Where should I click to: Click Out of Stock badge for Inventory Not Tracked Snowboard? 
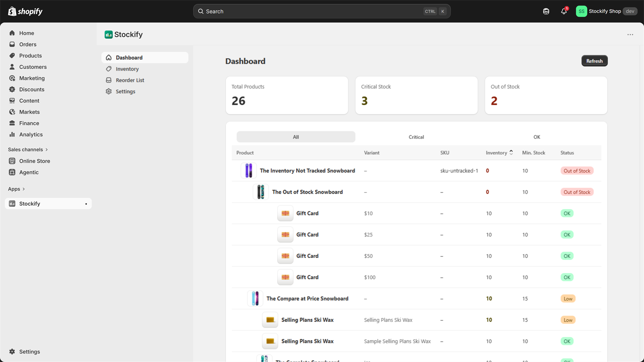pos(577,171)
